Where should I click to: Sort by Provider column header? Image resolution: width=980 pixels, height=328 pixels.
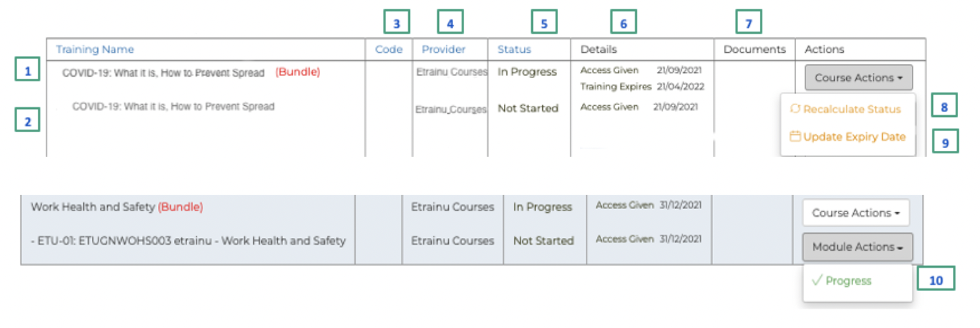(x=444, y=50)
